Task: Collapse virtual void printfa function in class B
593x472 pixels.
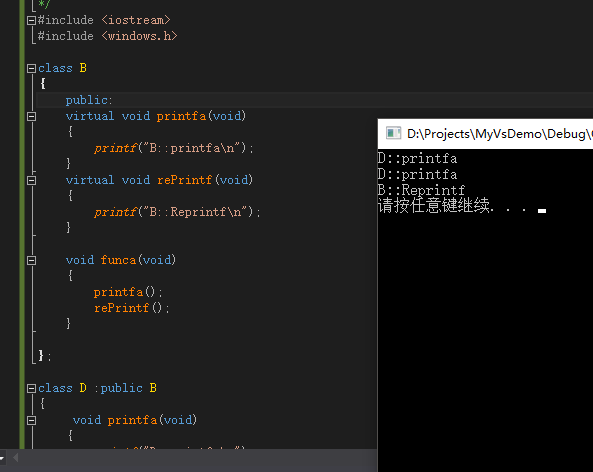Action: [31, 116]
